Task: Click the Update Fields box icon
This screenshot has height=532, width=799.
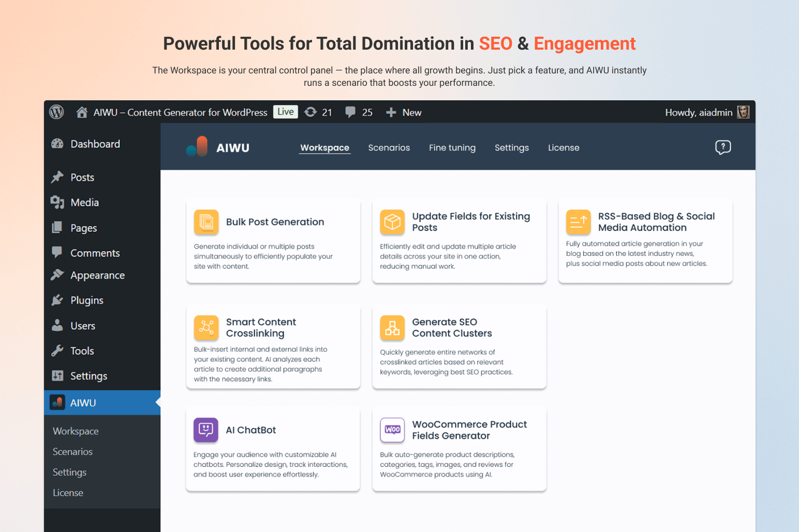Action: 392,222
